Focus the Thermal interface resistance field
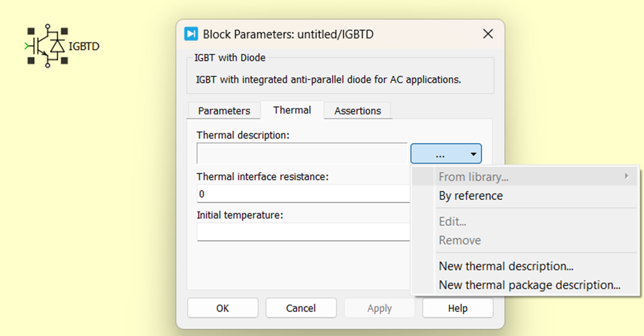The height and width of the screenshot is (336, 644). [x=302, y=194]
